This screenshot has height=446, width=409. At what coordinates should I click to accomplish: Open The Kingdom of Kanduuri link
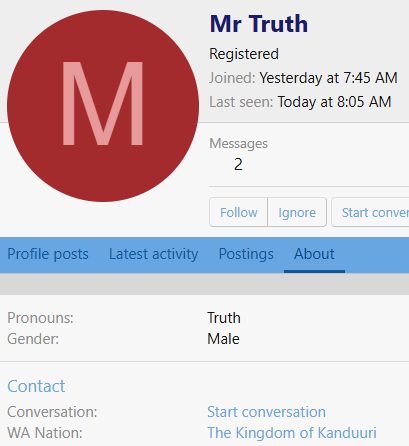pos(292,433)
